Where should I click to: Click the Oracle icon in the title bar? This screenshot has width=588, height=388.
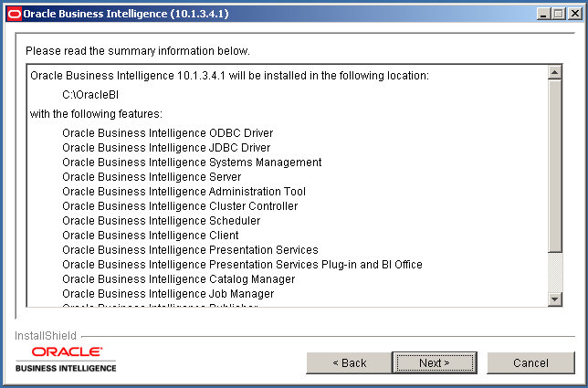coord(14,14)
